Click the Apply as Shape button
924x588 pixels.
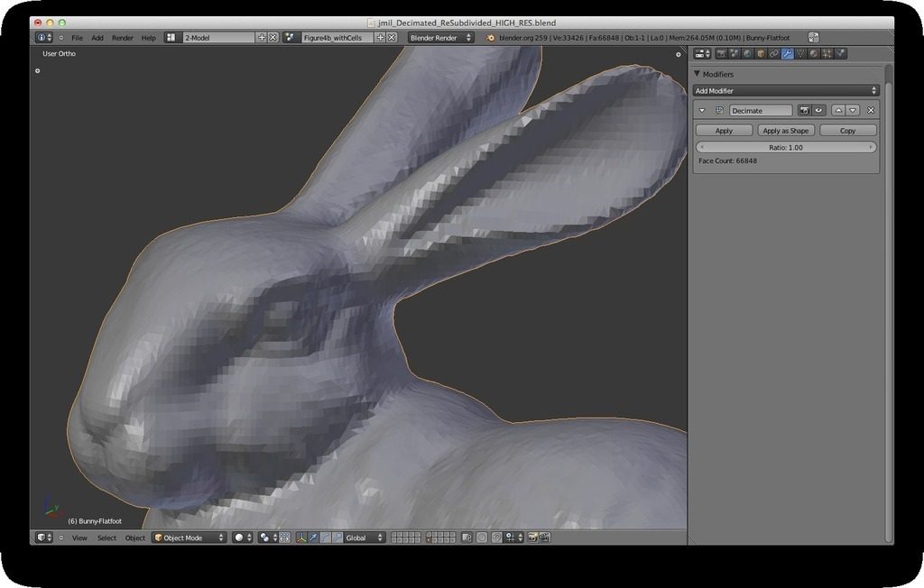pos(786,131)
